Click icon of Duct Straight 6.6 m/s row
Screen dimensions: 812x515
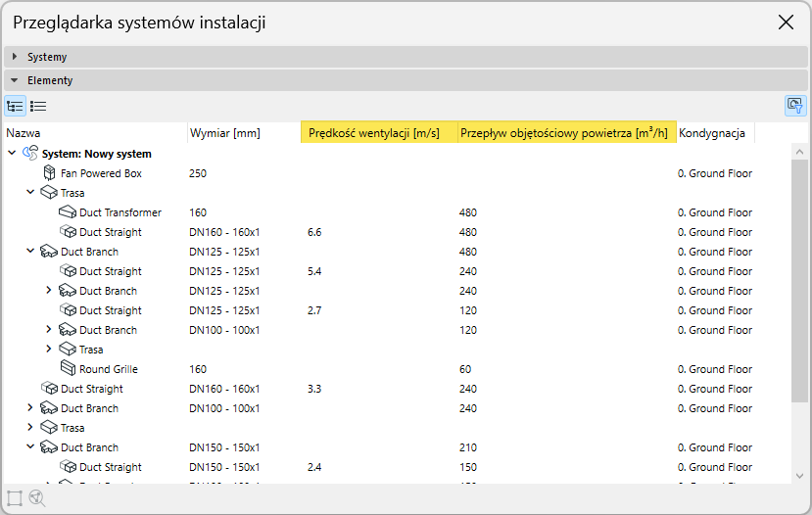pos(68,231)
